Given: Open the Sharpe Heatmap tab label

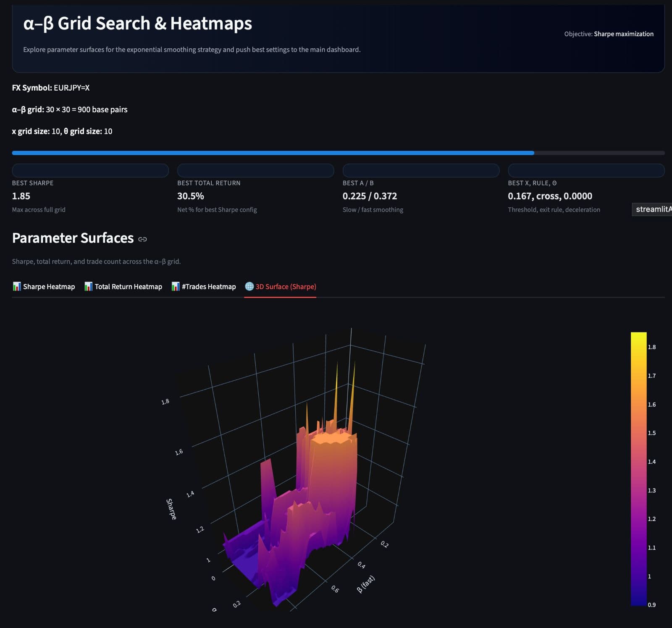Looking at the screenshot, I should [49, 286].
